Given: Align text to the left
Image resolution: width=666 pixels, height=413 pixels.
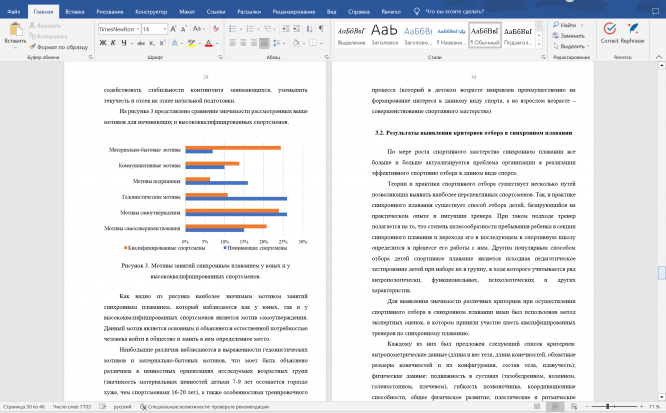Looking at the screenshot, I should [233, 43].
